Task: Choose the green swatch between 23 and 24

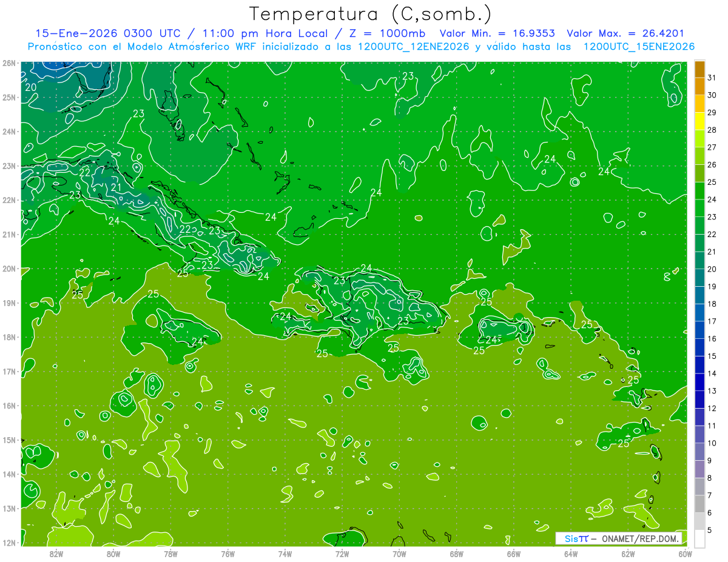Action: (x=699, y=208)
